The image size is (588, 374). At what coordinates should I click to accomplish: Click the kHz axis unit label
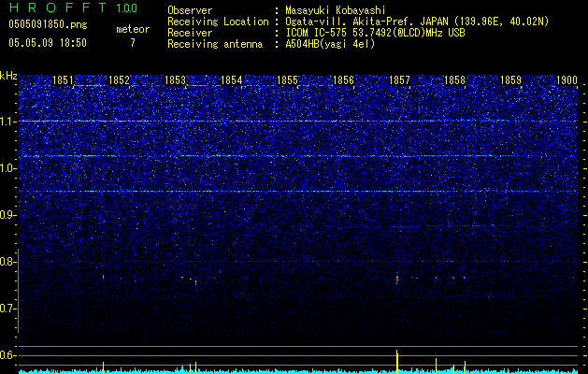(8, 76)
